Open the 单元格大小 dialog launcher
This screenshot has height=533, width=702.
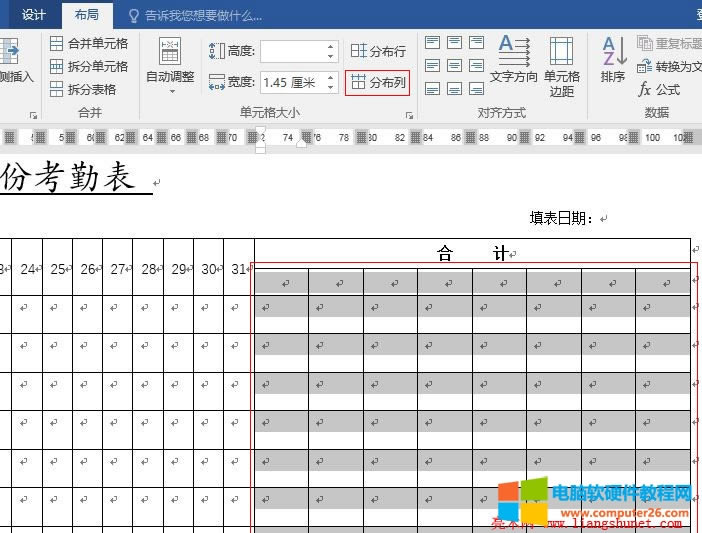[409, 115]
